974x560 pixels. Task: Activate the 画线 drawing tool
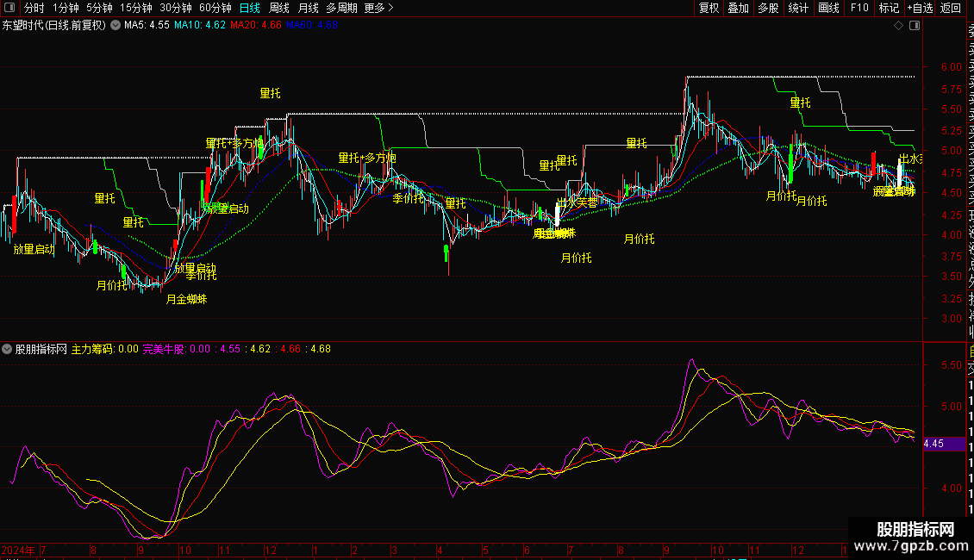(x=828, y=8)
